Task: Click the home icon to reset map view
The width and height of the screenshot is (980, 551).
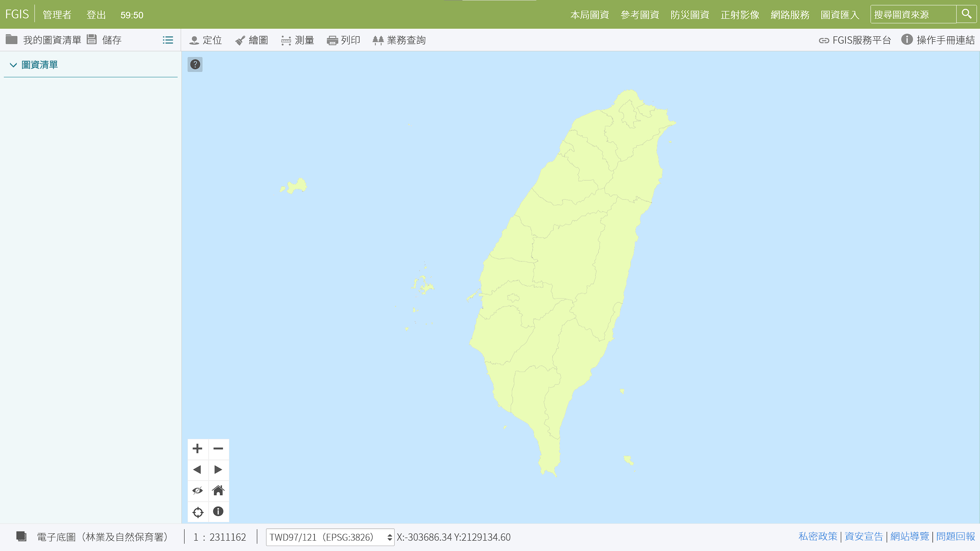Action: pyautogui.click(x=219, y=491)
